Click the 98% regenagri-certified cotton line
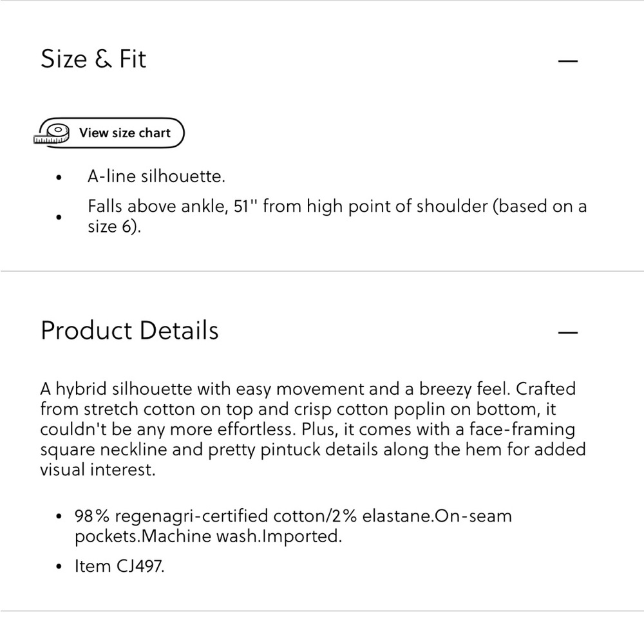 point(293,516)
